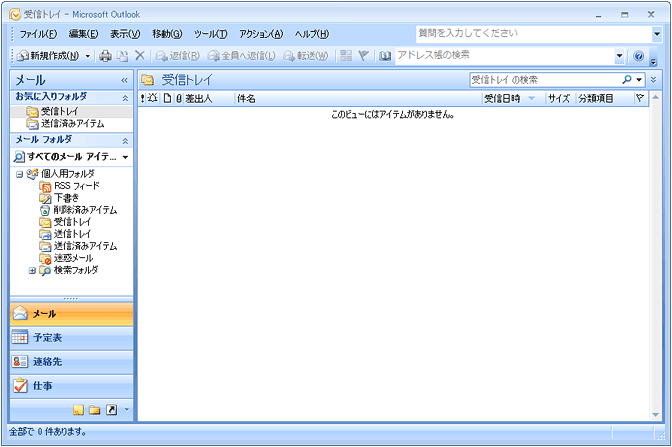Click the 転送 forward button

point(306,56)
